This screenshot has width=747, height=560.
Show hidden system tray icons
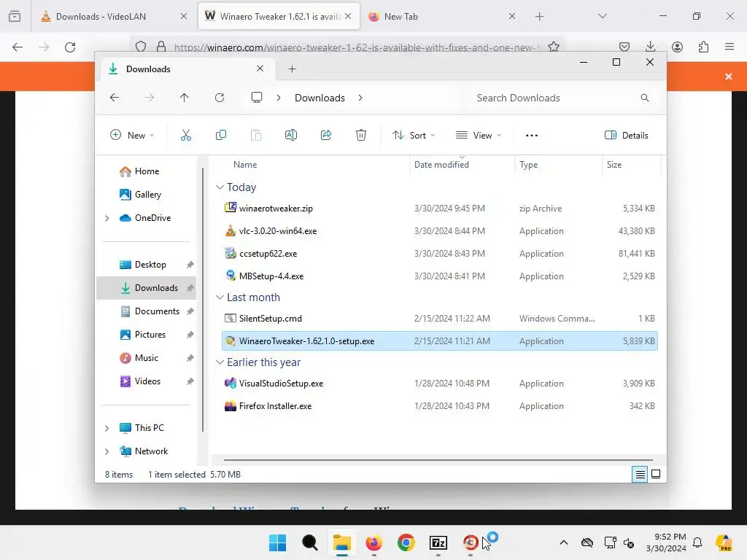(x=564, y=542)
